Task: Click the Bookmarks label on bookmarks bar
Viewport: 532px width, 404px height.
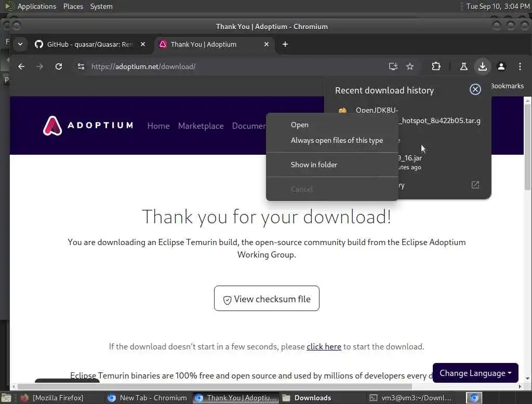Action: tap(507, 86)
